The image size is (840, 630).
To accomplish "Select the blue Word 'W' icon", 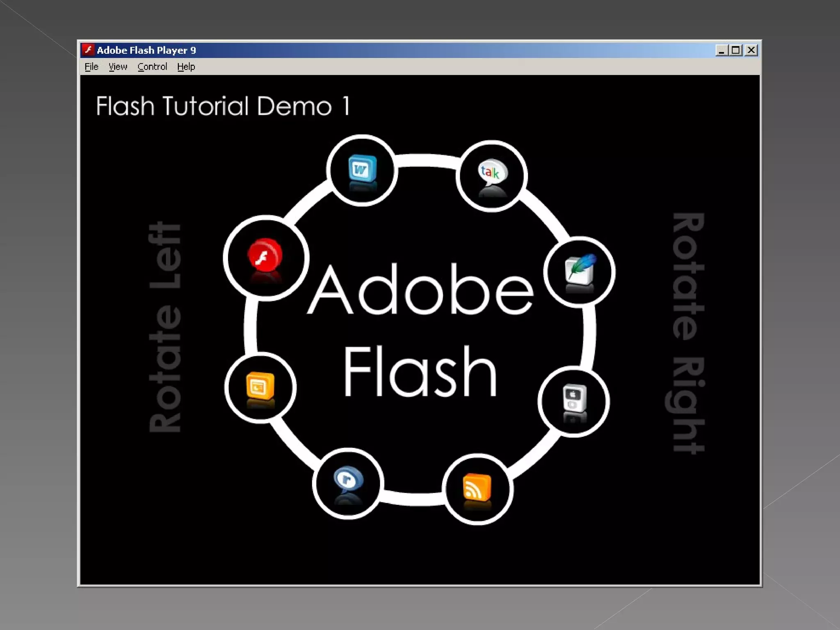I will 362,168.
